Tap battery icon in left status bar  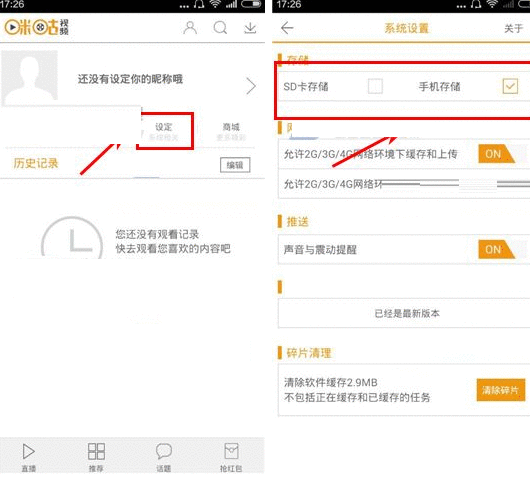pyautogui.click(x=251, y=4)
